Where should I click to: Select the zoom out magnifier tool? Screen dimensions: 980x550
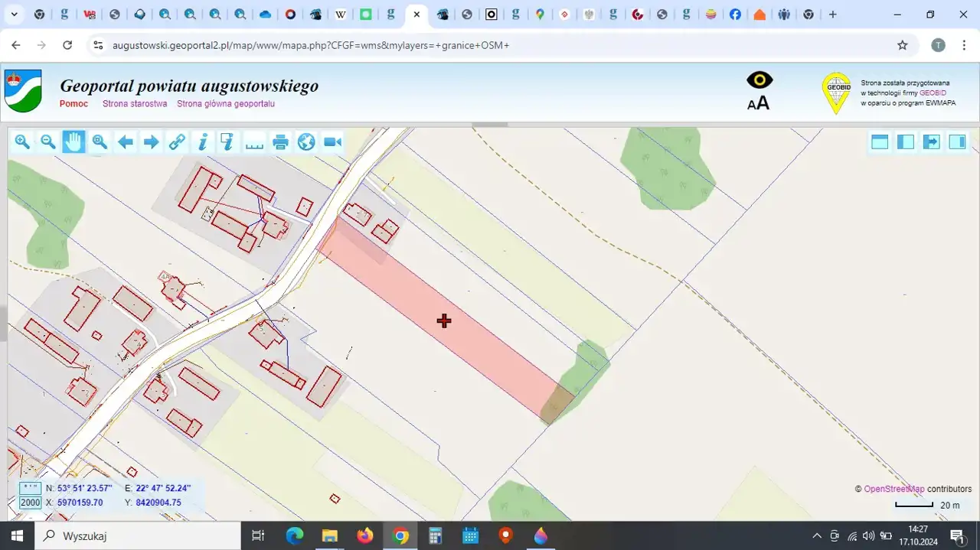coord(48,142)
